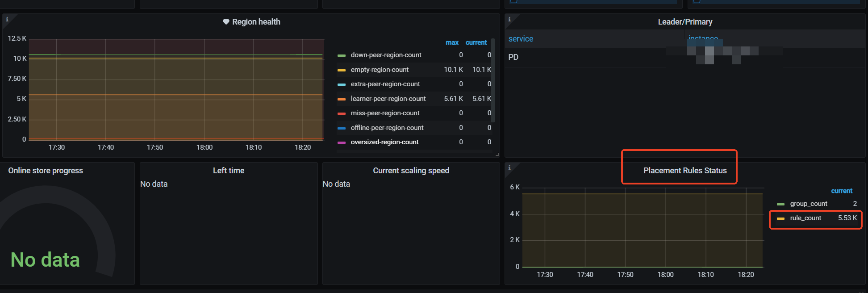This screenshot has width=868, height=293.
Task: Toggle the empty-region-count series label
Action: coord(380,70)
